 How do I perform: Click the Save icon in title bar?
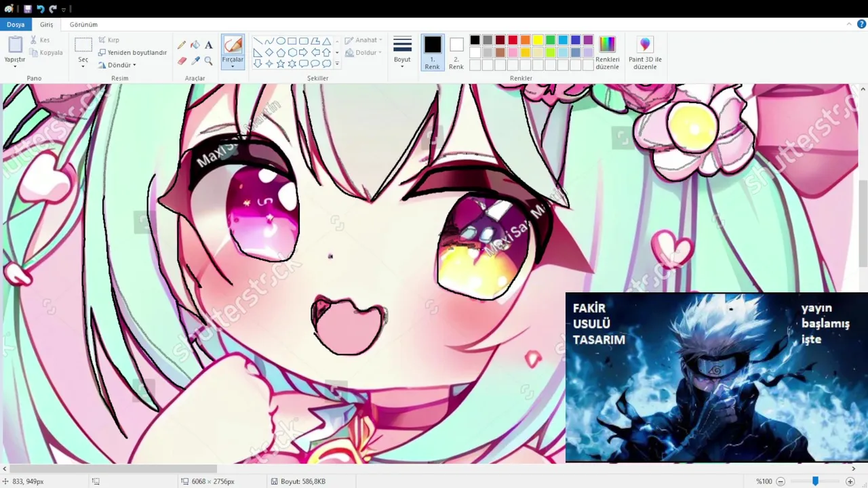coord(28,9)
